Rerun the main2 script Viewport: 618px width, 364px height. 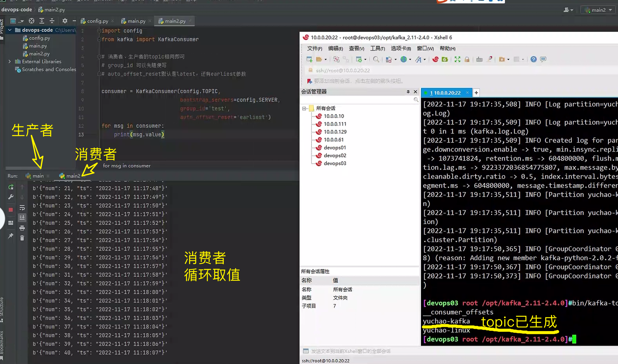pos(11,187)
